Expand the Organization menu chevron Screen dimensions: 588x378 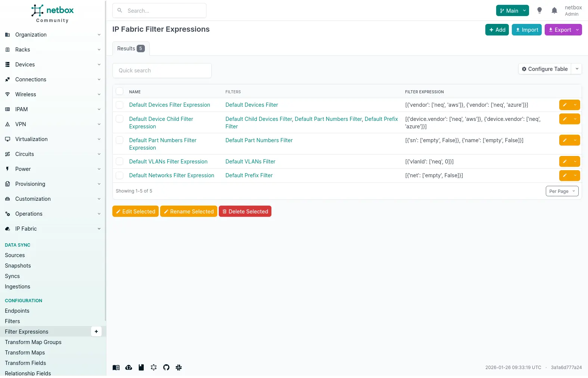[x=99, y=35]
